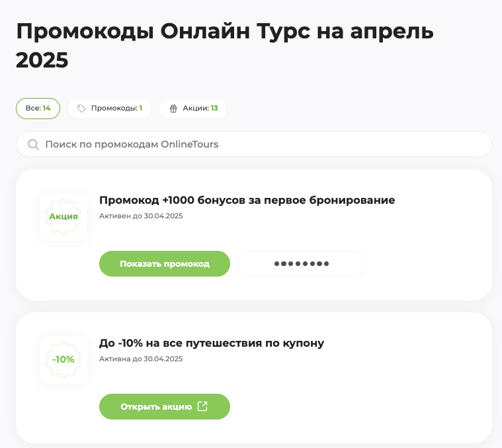Click the green number 14 counter

click(x=47, y=108)
